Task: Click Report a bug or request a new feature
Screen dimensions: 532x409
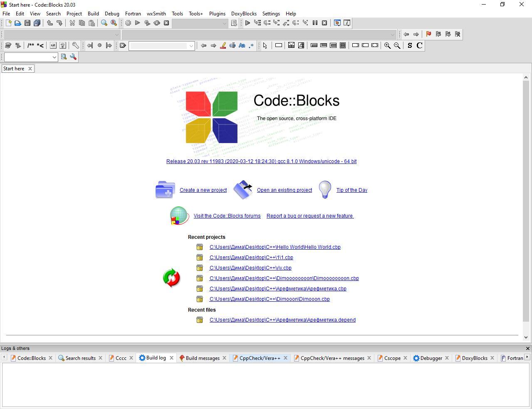Action: click(310, 216)
